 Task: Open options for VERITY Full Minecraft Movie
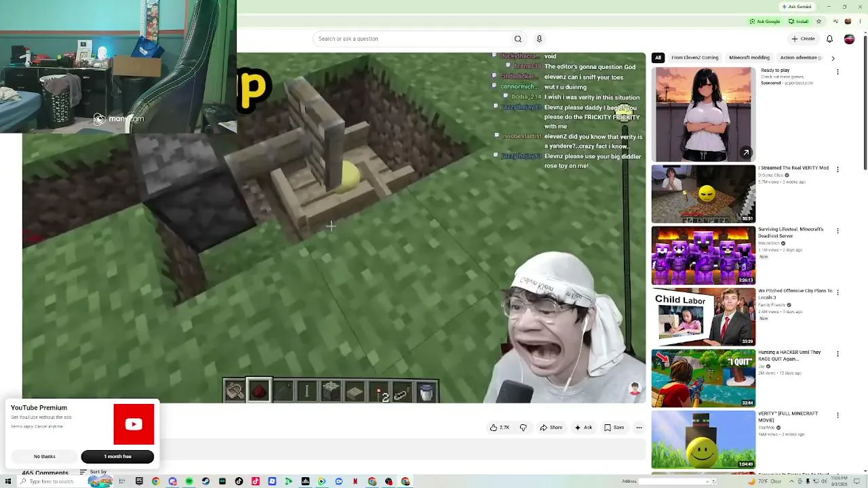click(x=837, y=415)
